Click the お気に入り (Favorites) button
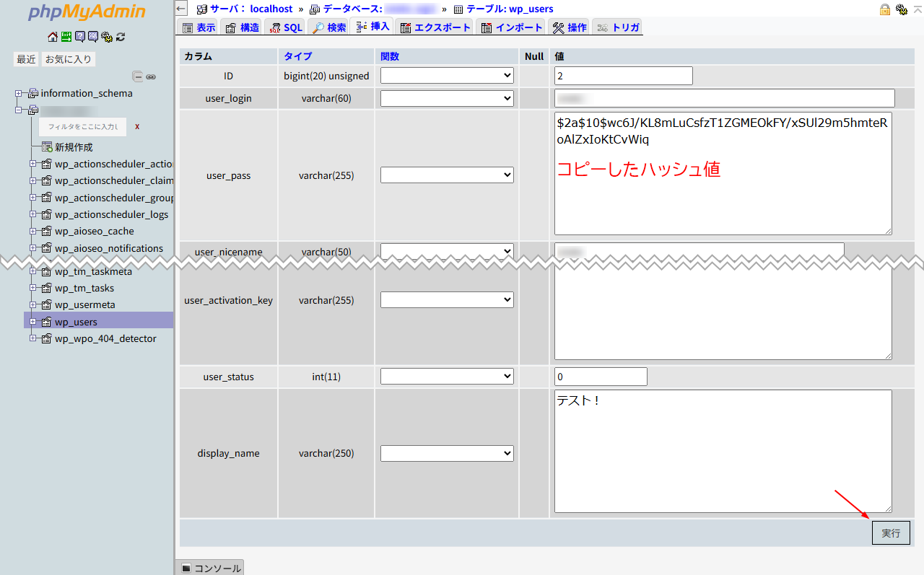The image size is (924, 575). tap(69, 59)
